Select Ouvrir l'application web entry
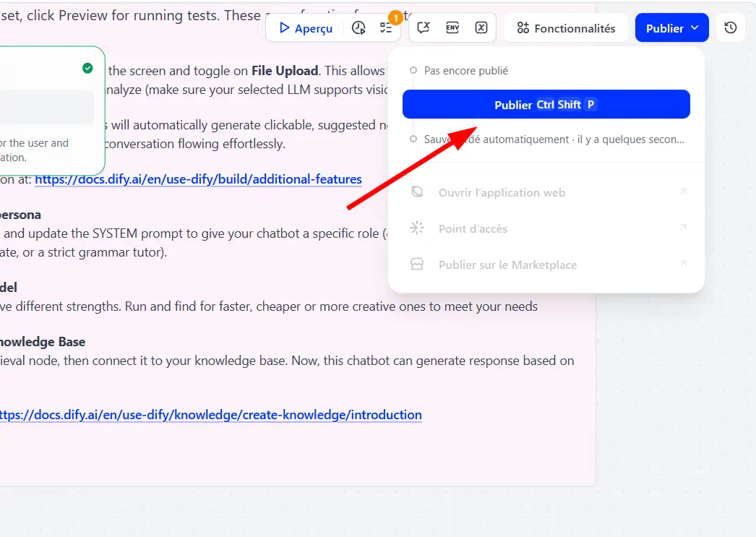This screenshot has height=537, width=756. [546, 192]
